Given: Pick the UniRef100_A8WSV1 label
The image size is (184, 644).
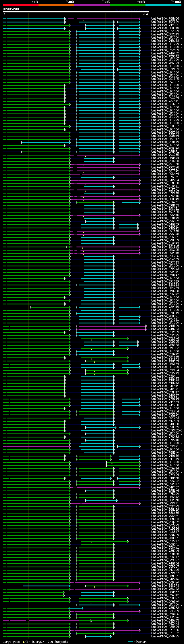Looking at the screenshot, I should [x=165, y=316].
